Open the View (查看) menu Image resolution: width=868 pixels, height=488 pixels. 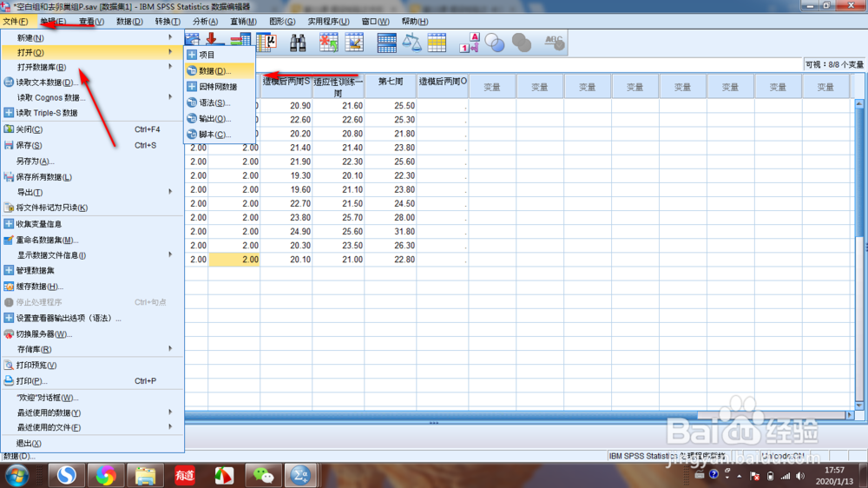coord(91,22)
